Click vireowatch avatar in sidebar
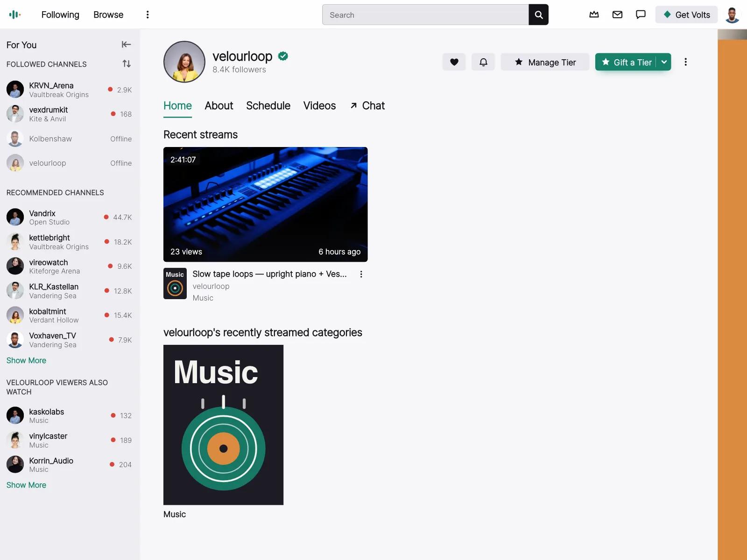Image resolution: width=747 pixels, height=560 pixels. click(x=15, y=266)
